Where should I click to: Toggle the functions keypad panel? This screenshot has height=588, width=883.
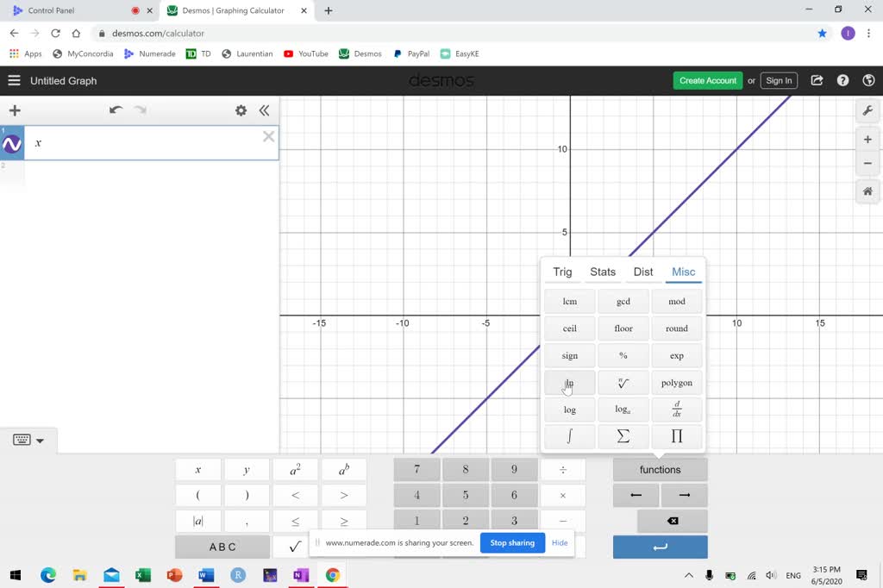click(660, 469)
